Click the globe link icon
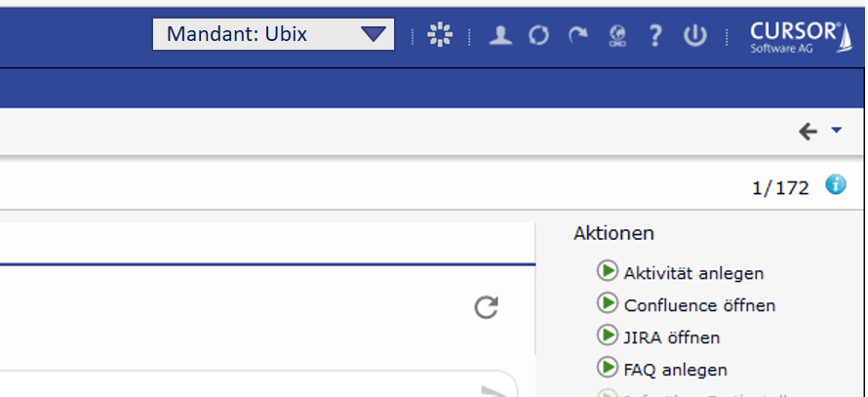 616,36
